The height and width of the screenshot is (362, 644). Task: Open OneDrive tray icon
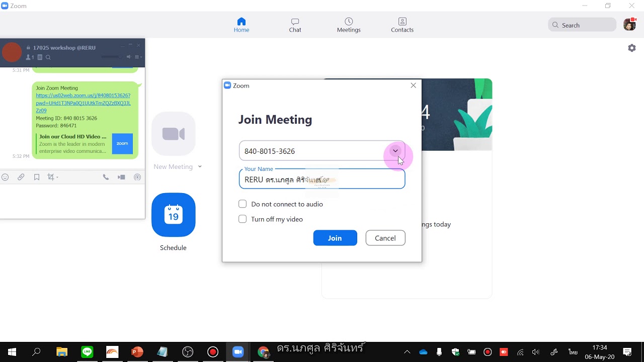pyautogui.click(x=423, y=352)
